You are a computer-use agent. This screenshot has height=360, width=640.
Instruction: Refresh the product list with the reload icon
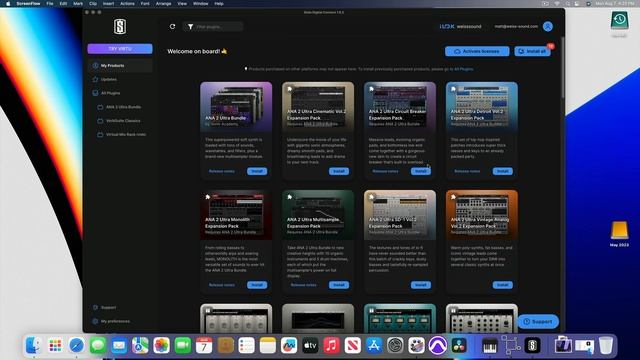172,27
